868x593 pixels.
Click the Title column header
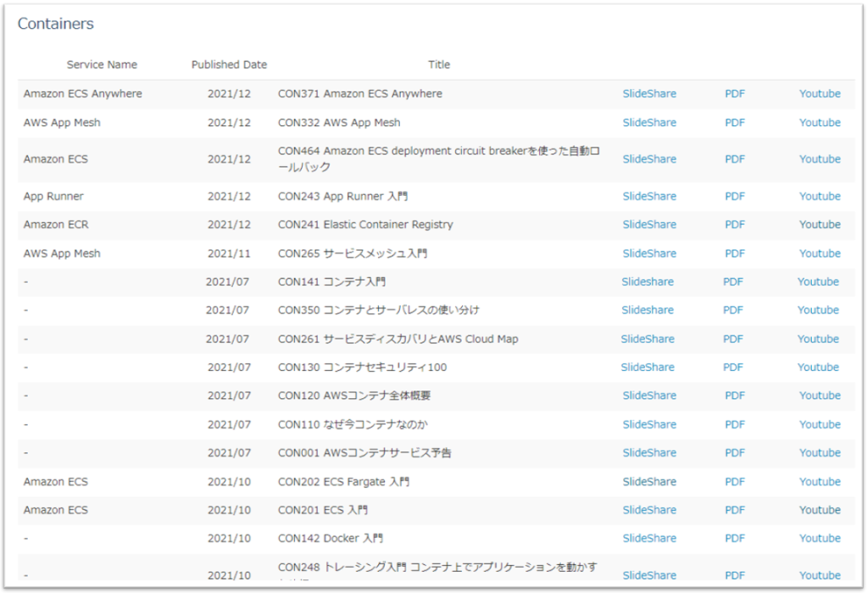click(439, 64)
